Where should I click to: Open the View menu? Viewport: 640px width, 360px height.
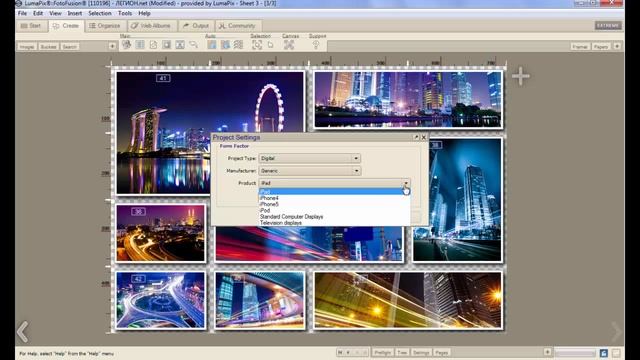tap(55, 13)
